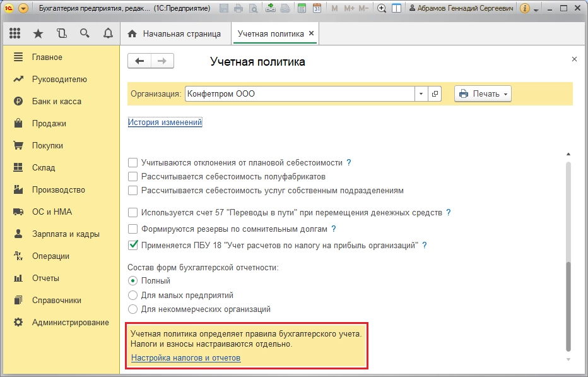Open the calendar in title bar

pos(317,9)
